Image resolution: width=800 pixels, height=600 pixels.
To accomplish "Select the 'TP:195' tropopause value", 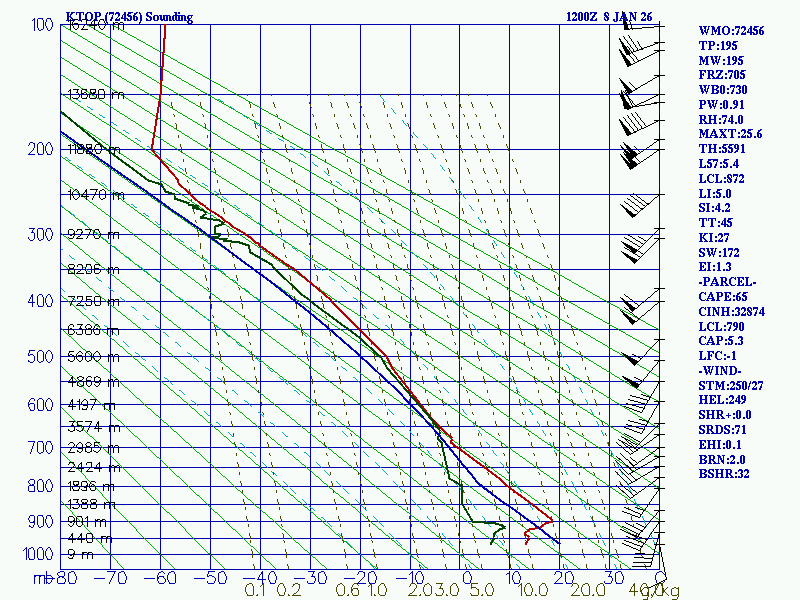I will point(718,46).
